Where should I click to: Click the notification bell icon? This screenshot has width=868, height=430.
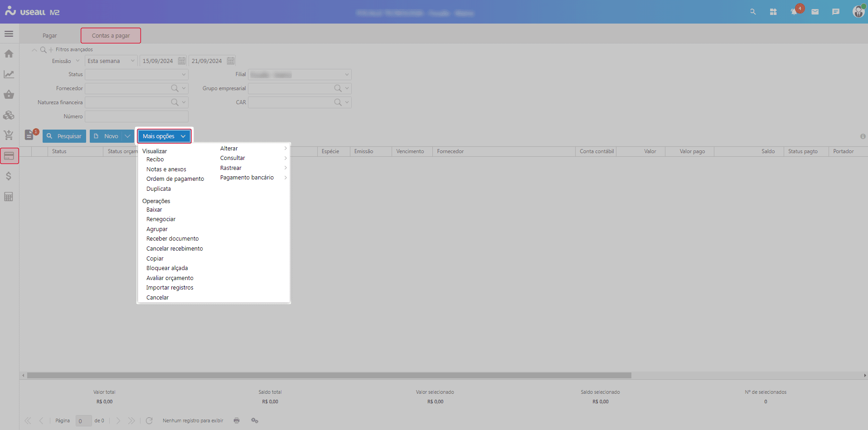794,12
